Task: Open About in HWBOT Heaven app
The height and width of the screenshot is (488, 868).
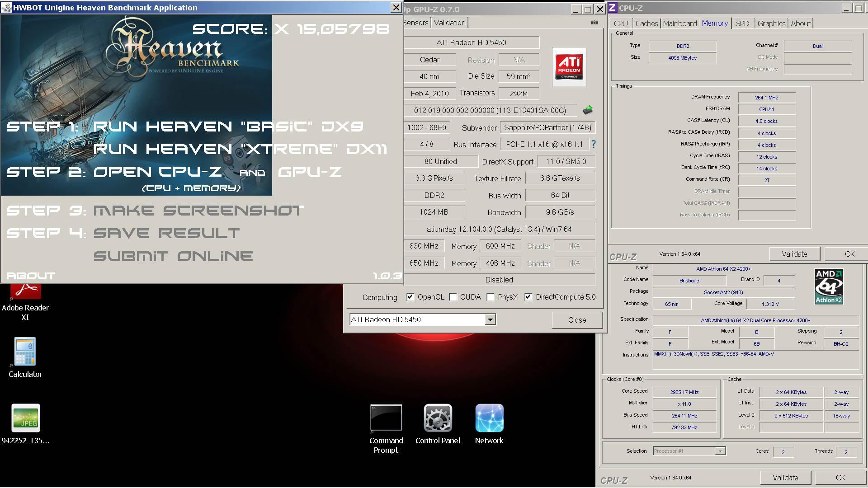Action: [x=31, y=276]
